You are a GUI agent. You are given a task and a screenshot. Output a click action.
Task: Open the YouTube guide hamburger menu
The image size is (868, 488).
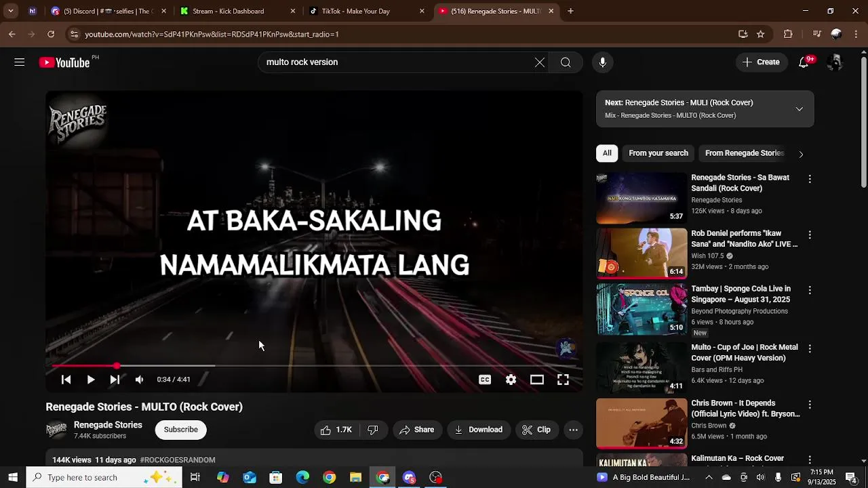[19, 62]
